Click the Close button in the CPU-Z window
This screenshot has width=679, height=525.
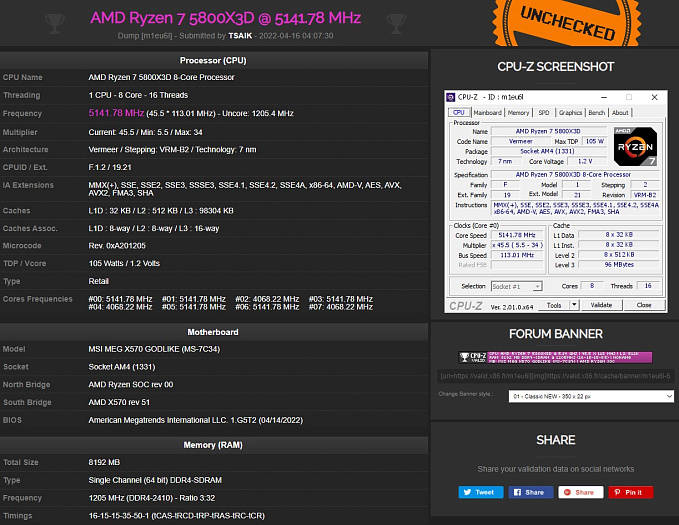click(644, 305)
